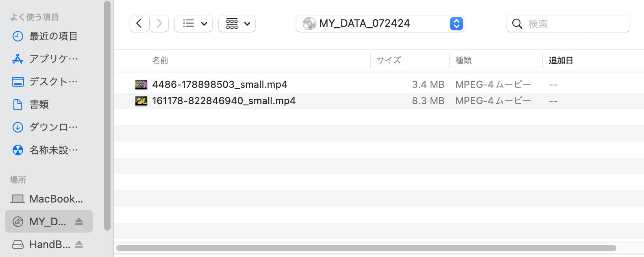The image size is (644, 257).
Task: Sort by the 種類 column header
Action: [x=463, y=61]
